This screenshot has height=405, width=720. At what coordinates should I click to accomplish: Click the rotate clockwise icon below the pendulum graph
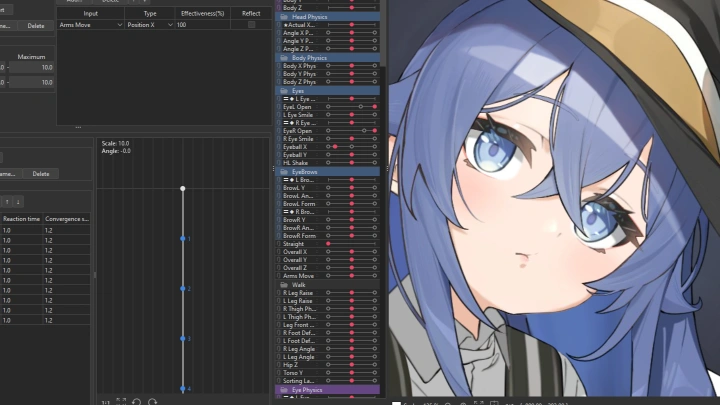[152, 402]
